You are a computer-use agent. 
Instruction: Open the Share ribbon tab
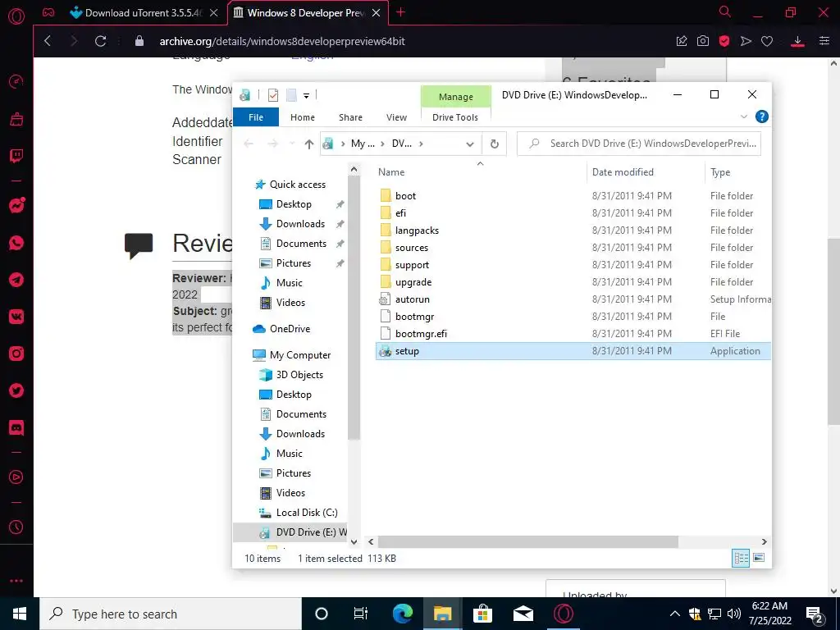pos(350,117)
